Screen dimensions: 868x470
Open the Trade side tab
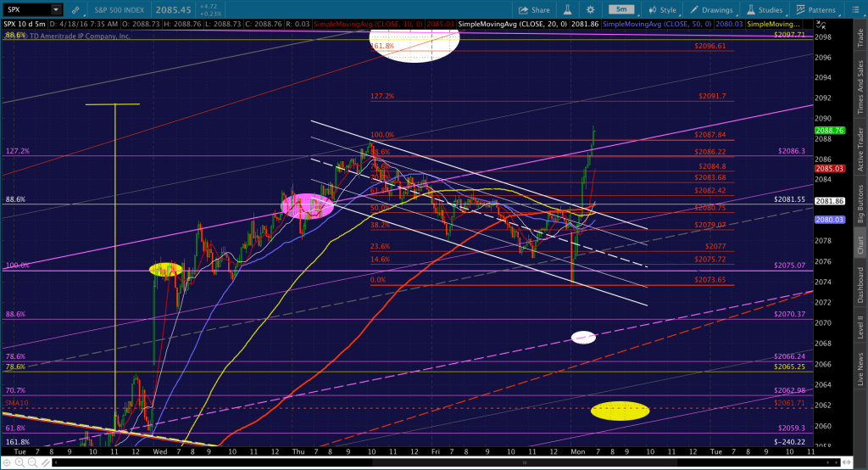[861, 37]
